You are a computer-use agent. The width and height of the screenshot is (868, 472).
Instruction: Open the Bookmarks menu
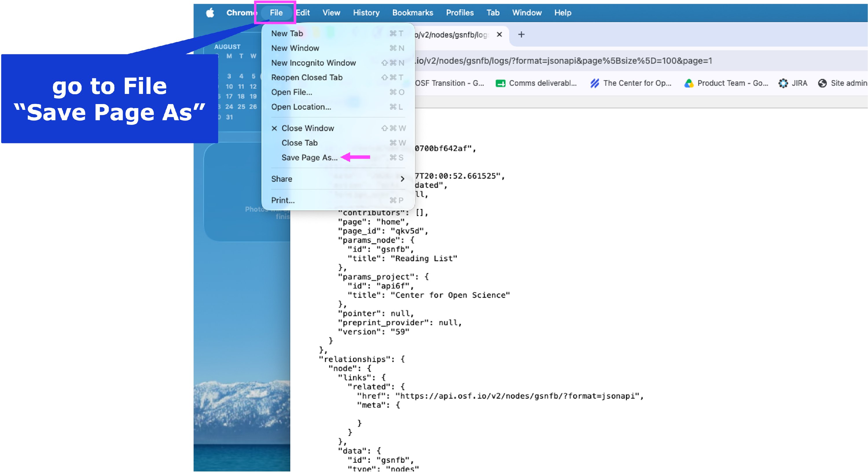click(x=413, y=13)
